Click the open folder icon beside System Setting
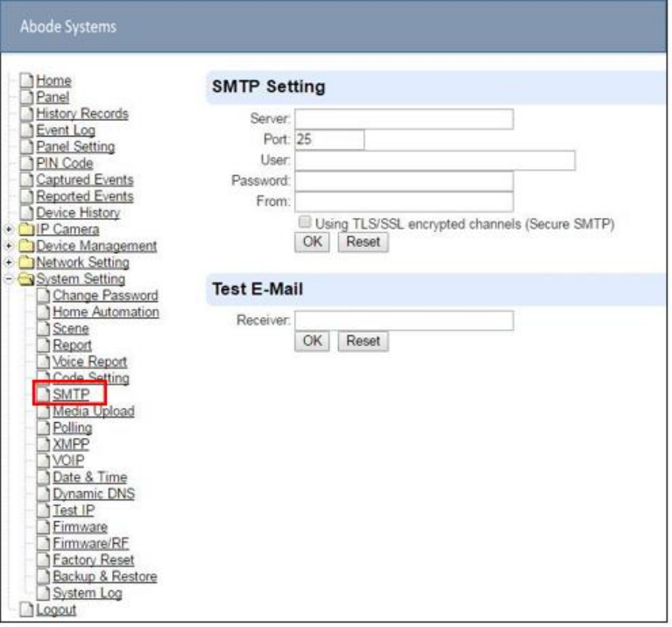The image size is (672, 627). [x=26, y=279]
